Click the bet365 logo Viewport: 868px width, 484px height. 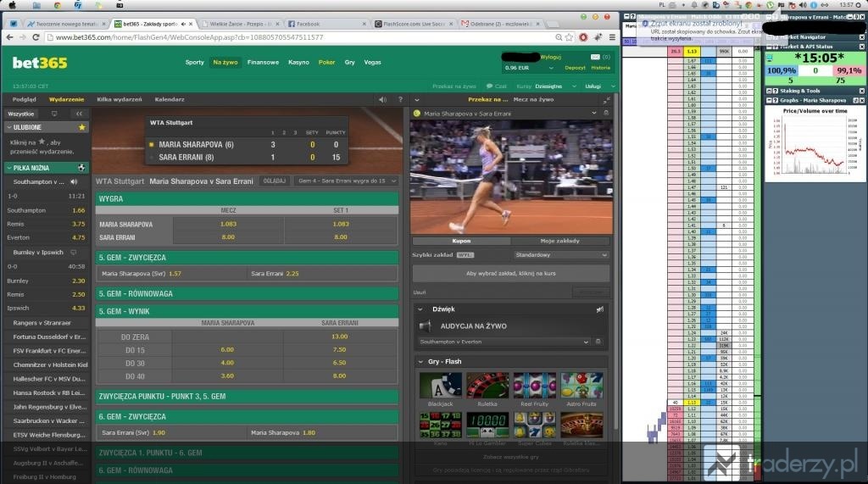(x=40, y=63)
